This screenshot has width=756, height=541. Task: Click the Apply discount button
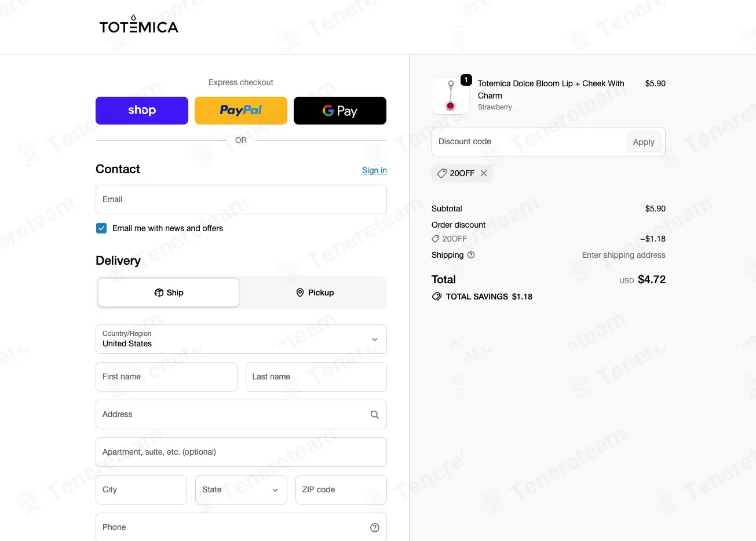pos(644,142)
